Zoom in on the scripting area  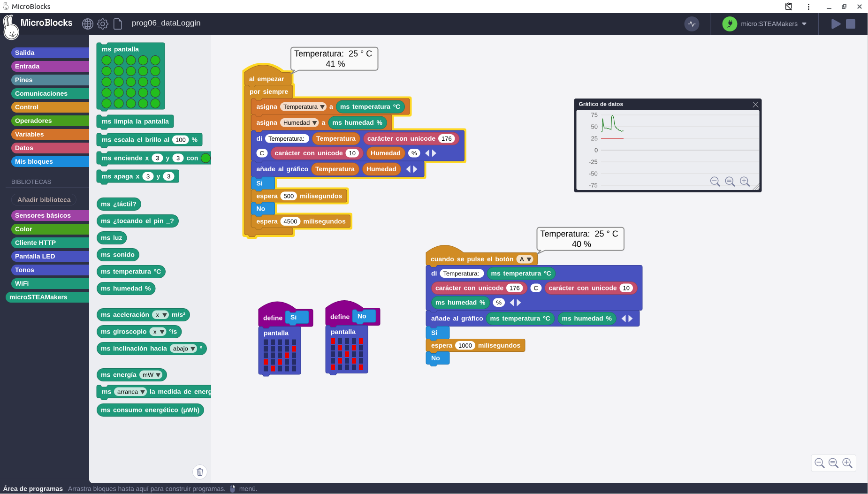coord(847,463)
